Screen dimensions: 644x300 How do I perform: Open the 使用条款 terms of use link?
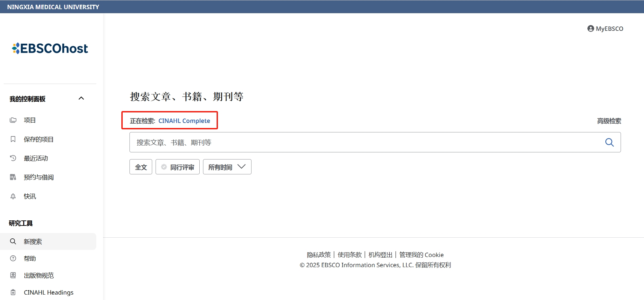point(349,255)
